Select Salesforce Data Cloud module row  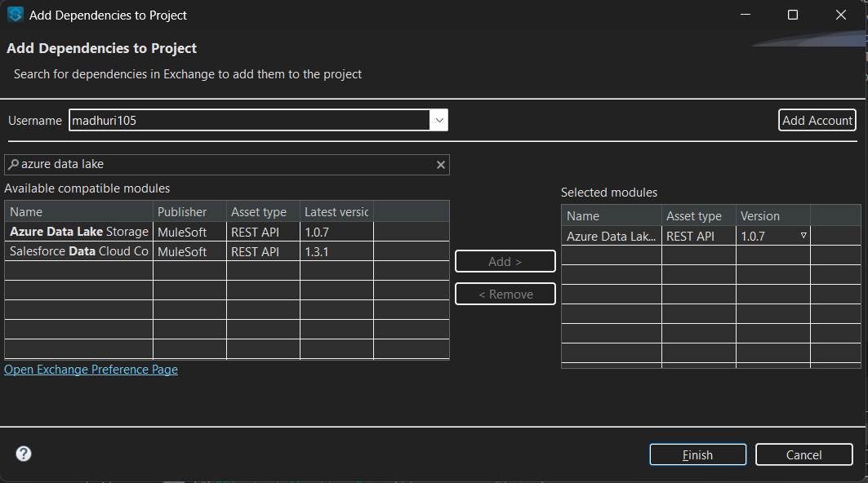coord(78,252)
